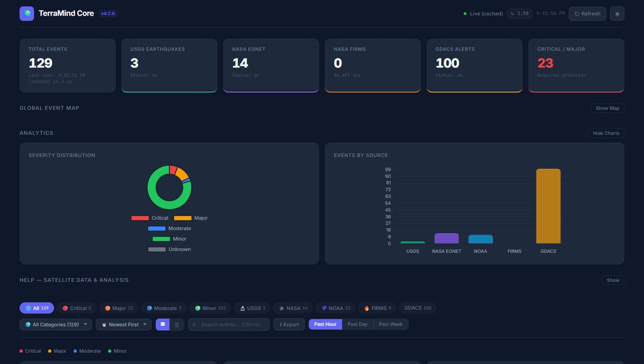Filter events by Moderate severity

(x=164, y=308)
